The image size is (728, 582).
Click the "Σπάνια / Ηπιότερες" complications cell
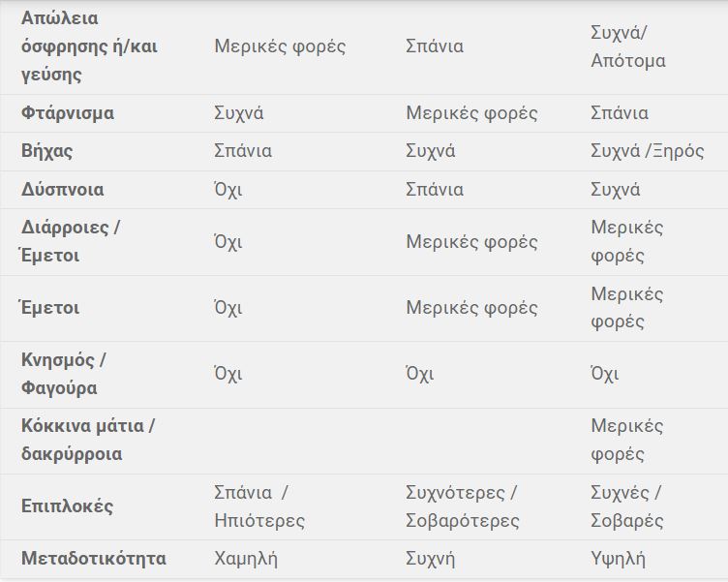click(x=258, y=506)
